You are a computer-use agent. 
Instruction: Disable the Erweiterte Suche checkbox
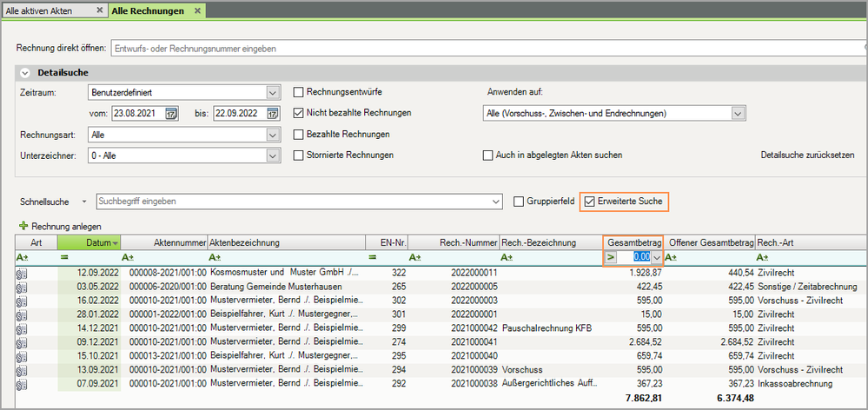click(x=590, y=202)
